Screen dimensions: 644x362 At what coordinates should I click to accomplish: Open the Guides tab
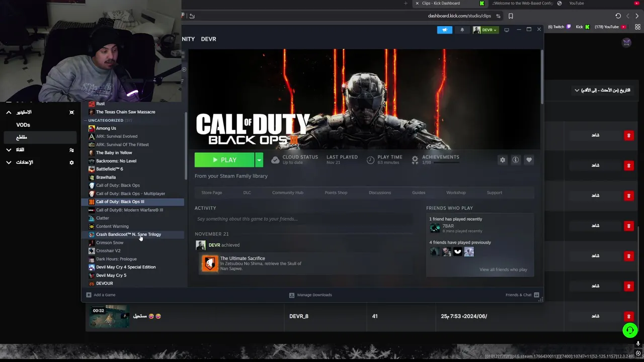click(419, 193)
